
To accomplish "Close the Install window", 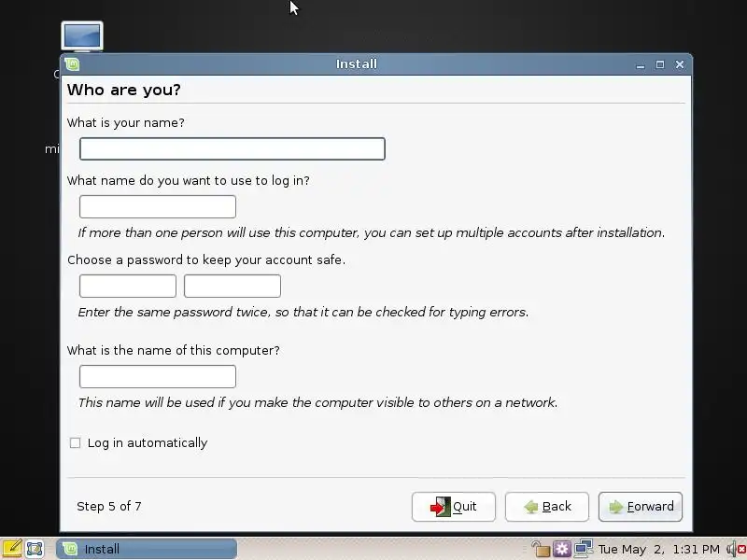I will [680, 64].
